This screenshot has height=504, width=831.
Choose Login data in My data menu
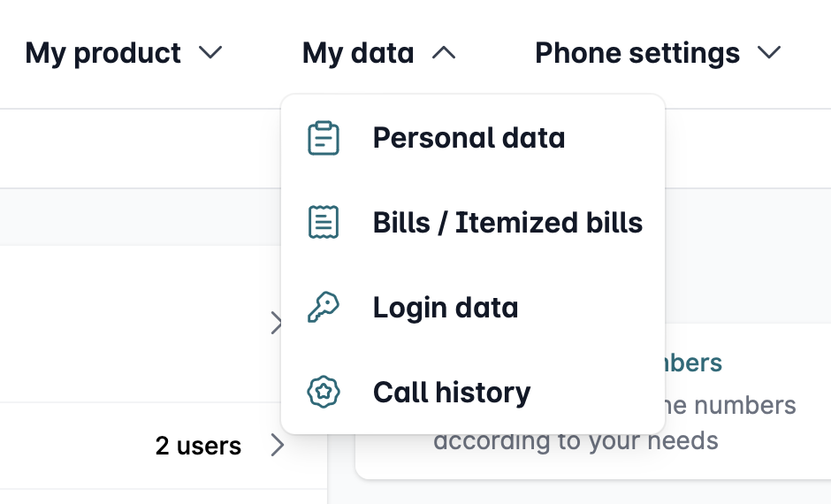pyautogui.click(x=446, y=308)
